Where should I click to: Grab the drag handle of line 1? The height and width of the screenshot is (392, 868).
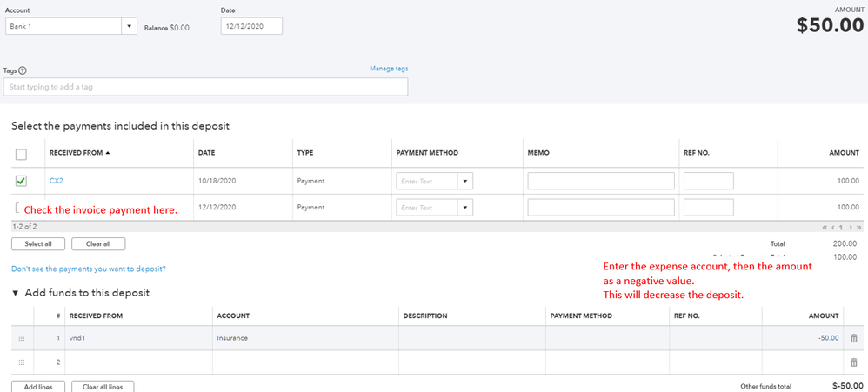tap(22, 338)
